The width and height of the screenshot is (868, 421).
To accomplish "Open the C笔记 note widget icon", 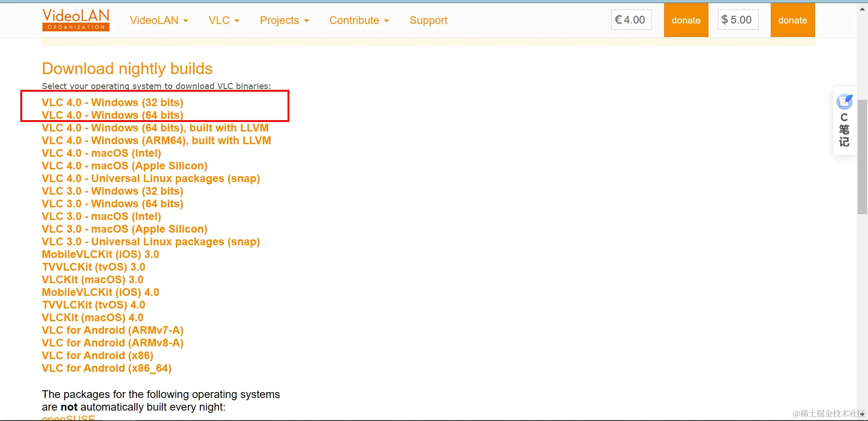I will coord(844,102).
